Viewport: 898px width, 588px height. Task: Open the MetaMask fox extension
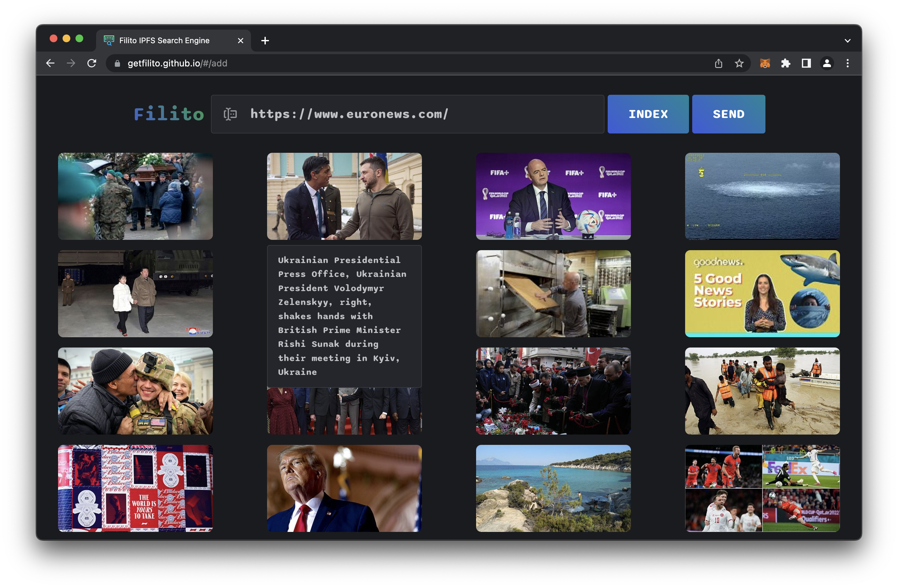coord(765,64)
